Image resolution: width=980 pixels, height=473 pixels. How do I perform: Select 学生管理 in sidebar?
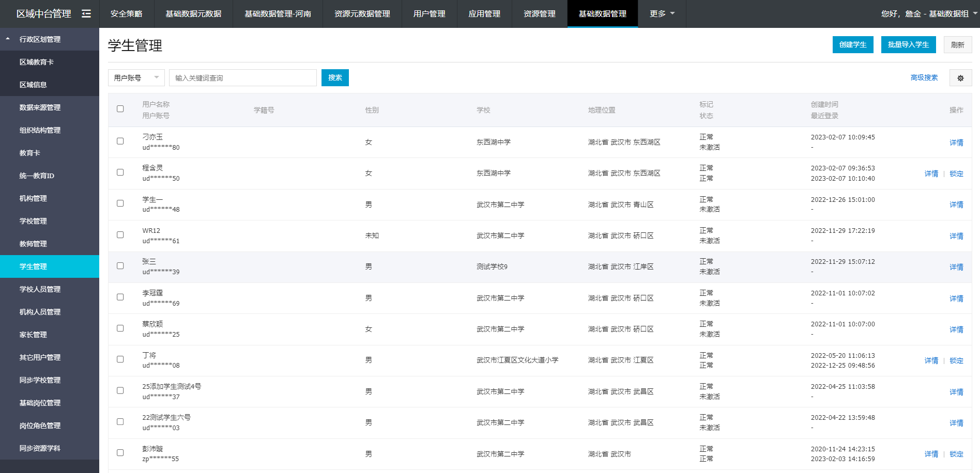[50, 266]
